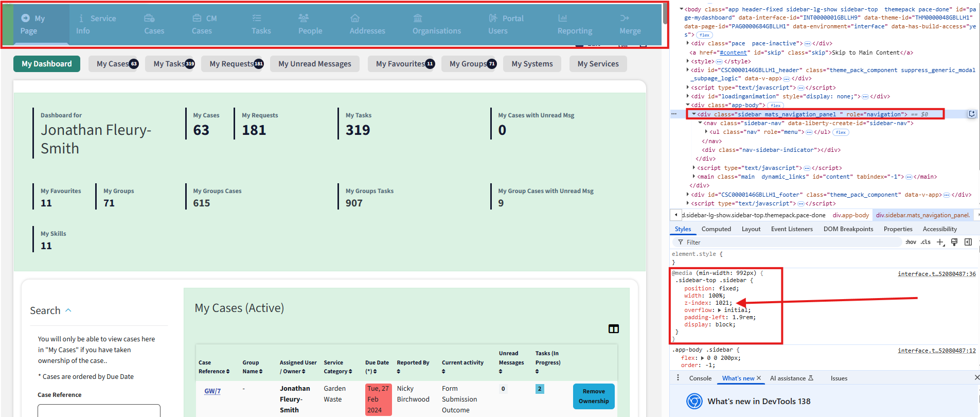The width and height of the screenshot is (980, 417).
Task: Sort table by Case Reference column
Action: pos(214,367)
